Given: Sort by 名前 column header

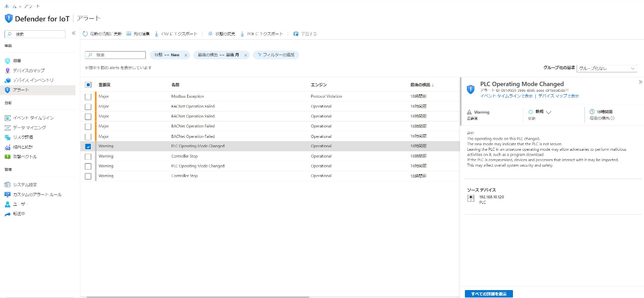Looking at the screenshot, I should pos(175,85).
